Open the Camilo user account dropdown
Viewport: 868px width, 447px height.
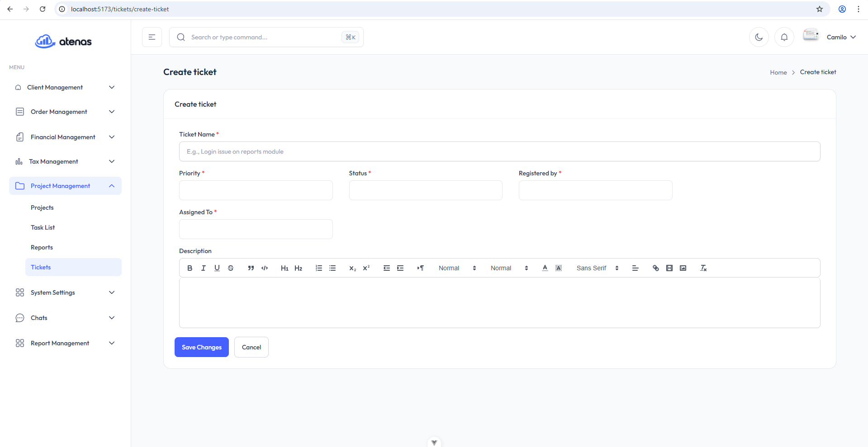coord(840,37)
